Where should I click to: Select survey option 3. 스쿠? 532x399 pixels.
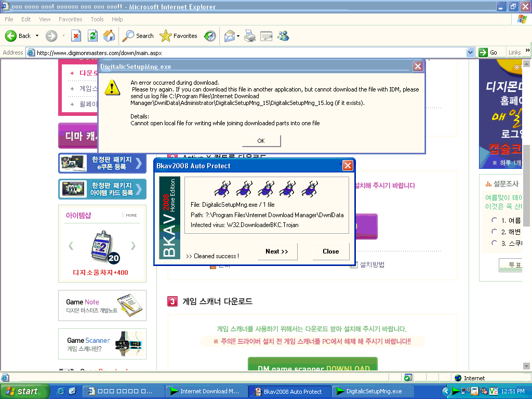click(494, 243)
